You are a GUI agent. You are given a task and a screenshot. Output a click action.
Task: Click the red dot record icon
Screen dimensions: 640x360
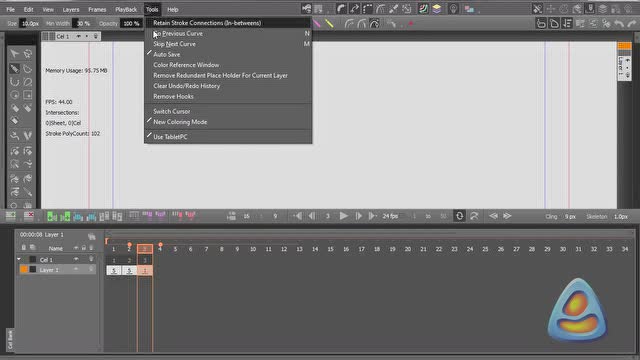(x=411, y=24)
